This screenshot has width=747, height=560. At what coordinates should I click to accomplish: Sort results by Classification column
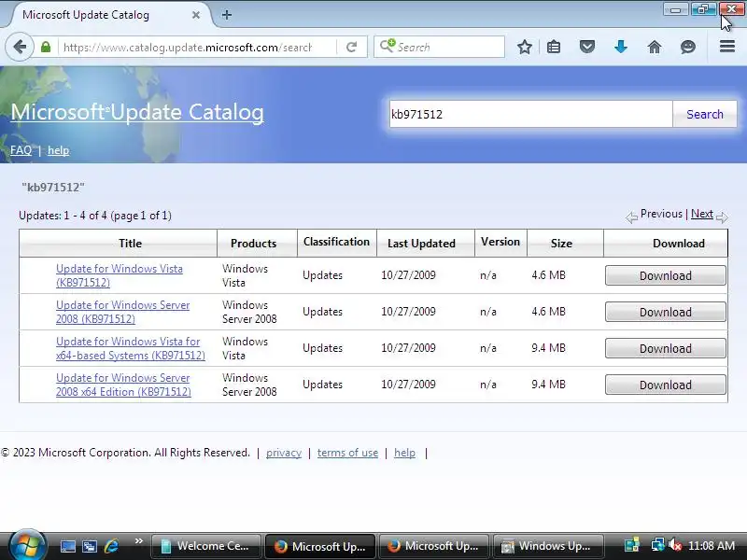(336, 242)
